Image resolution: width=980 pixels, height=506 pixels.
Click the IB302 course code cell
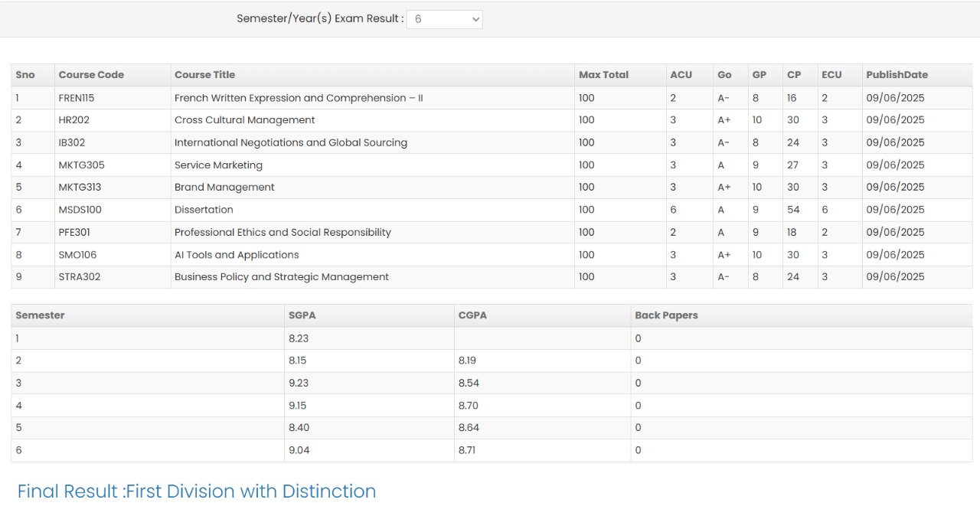coord(73,142)
